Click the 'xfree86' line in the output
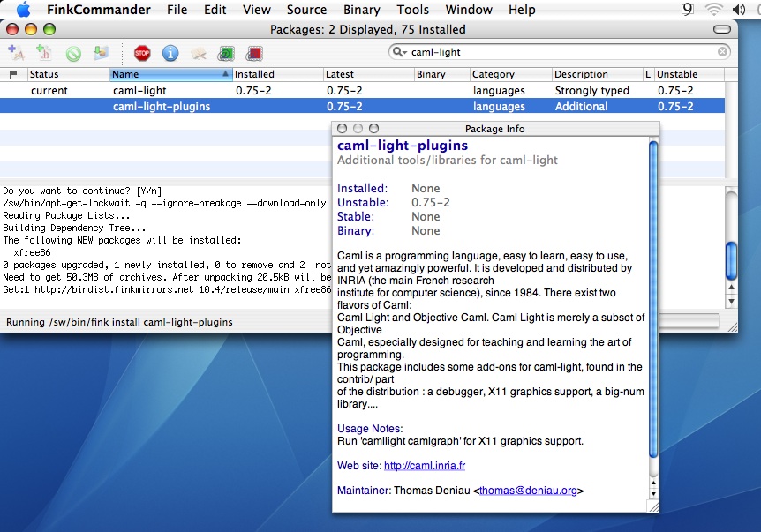 point(32,252)
